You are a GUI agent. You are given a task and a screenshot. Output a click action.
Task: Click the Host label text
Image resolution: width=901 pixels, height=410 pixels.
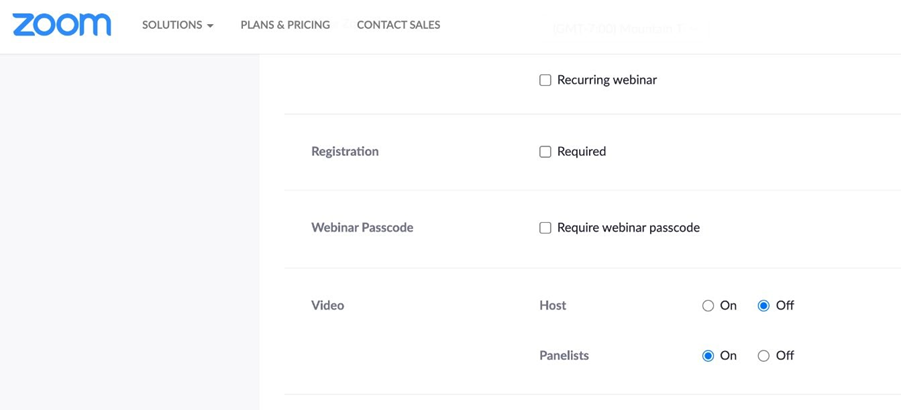tap(553, 305)
